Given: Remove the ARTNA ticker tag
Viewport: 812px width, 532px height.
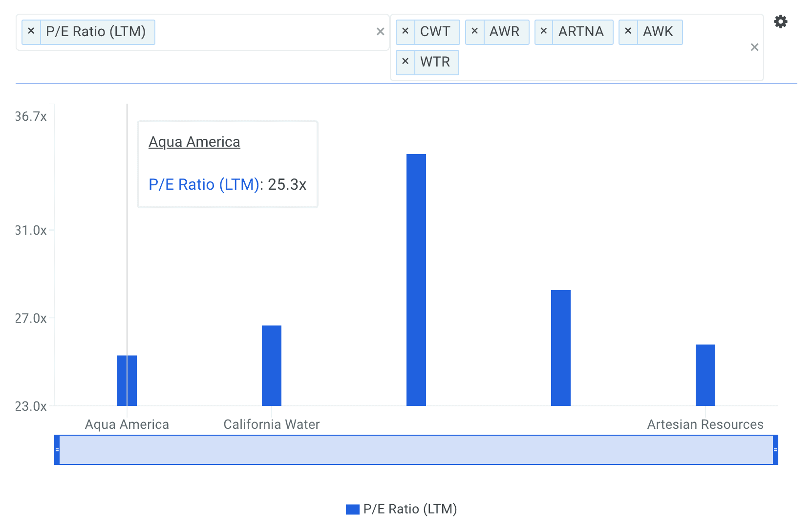Looking at the screenshot, I should [543, 32].
